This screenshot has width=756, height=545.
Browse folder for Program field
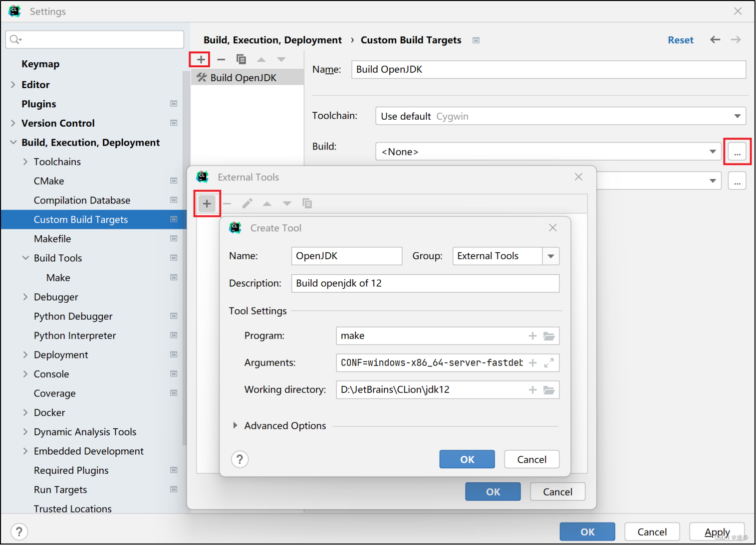[x=549, y=336]
